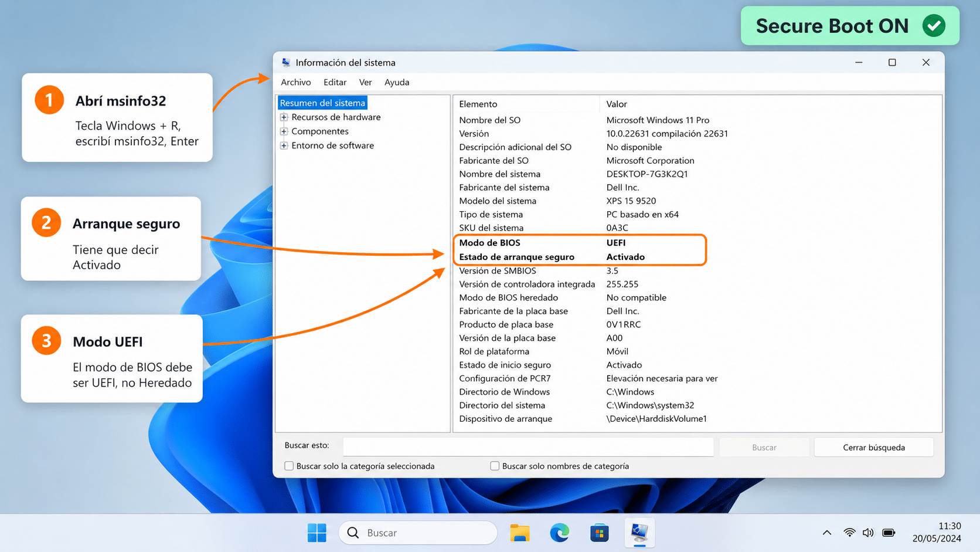Select Resumen del sistema tree item

[322, 103]
